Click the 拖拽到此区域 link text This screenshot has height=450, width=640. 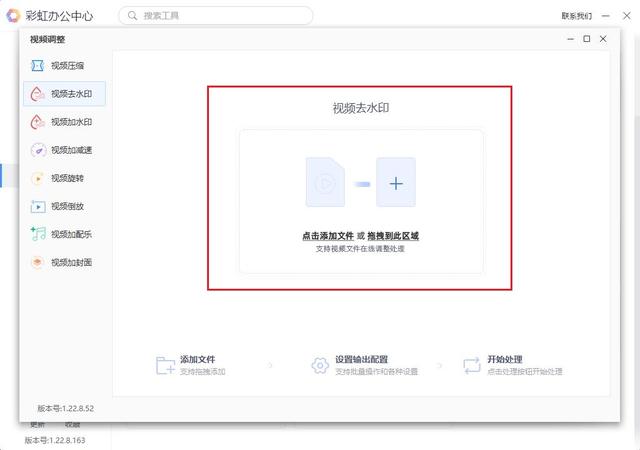pos(393,236)
